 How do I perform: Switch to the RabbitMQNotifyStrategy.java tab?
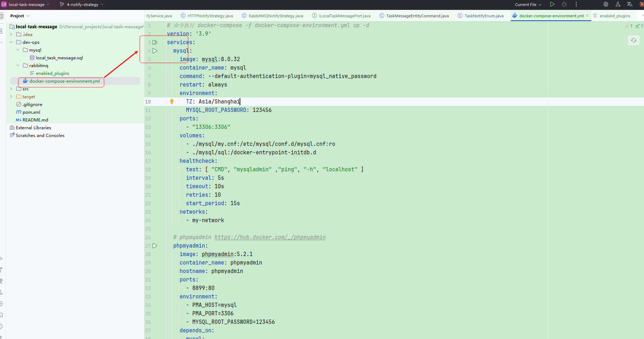pyautogui.click(x=275, y=16)
